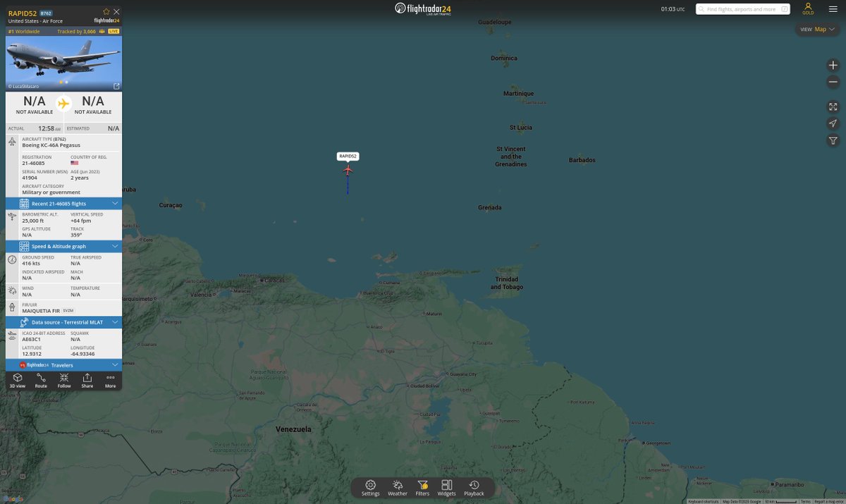This screenshot has width=846, height=504.
Task: Click the RAPID52 map callsign label
Action: tap(348, 156)
